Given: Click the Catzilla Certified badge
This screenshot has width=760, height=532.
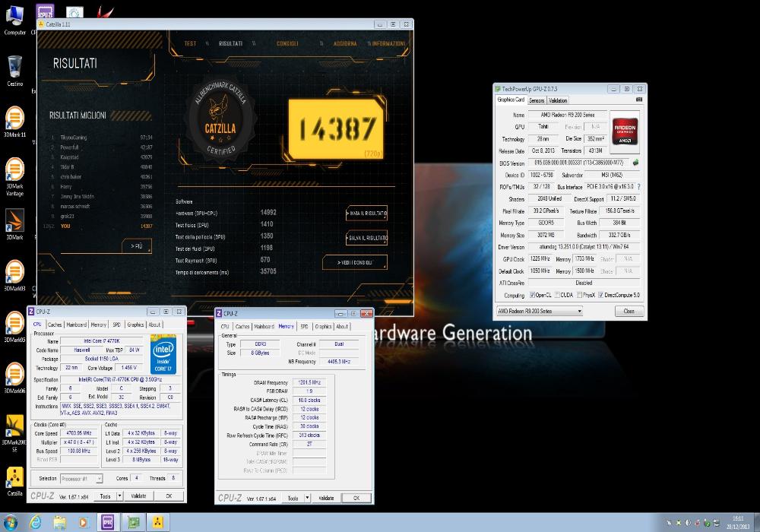Looking at the screenshot, I should pyautogui.click(x=220, y=120).
